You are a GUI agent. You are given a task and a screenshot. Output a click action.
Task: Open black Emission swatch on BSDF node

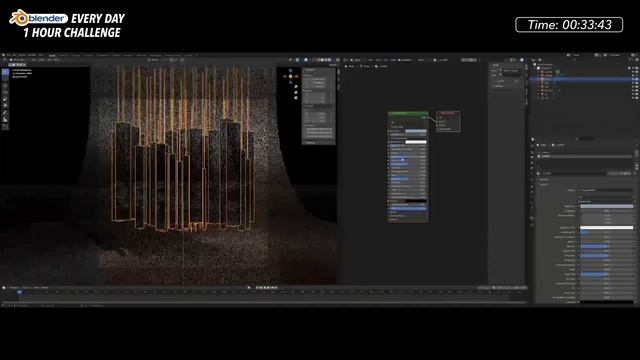point(416,201)
